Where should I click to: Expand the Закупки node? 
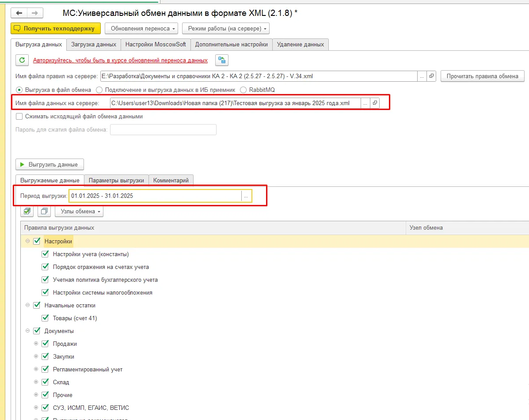coord(36,357)
